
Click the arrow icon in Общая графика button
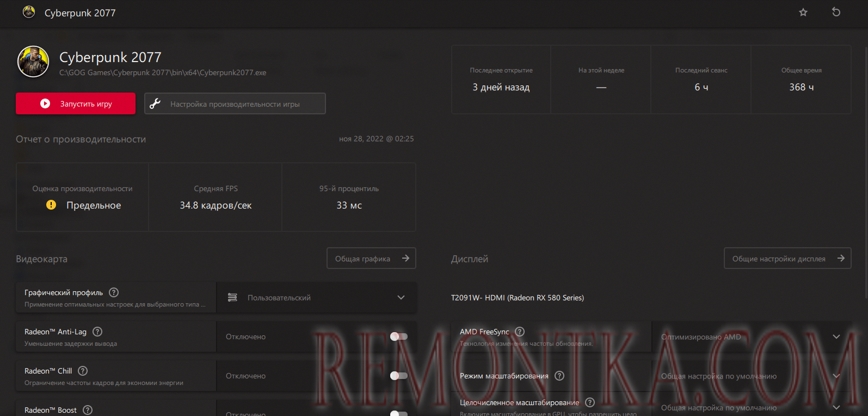pyautogui.click(x=405, y=258)
